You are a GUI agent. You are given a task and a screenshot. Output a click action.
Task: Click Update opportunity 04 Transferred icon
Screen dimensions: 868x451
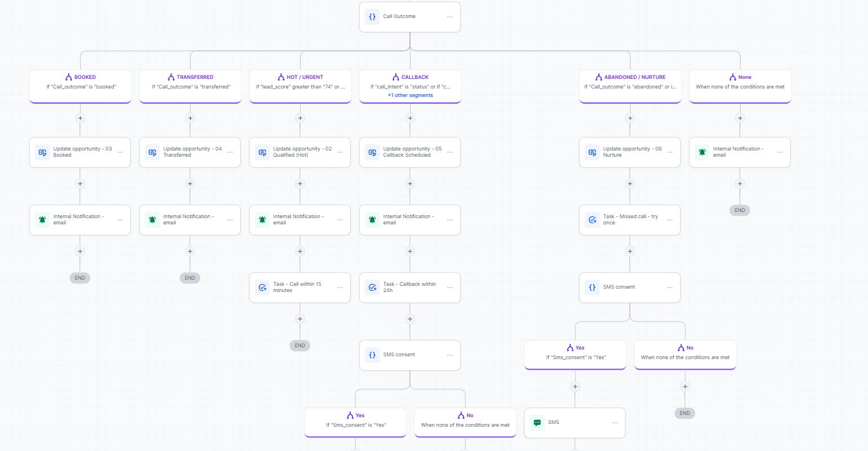point(152,152)
